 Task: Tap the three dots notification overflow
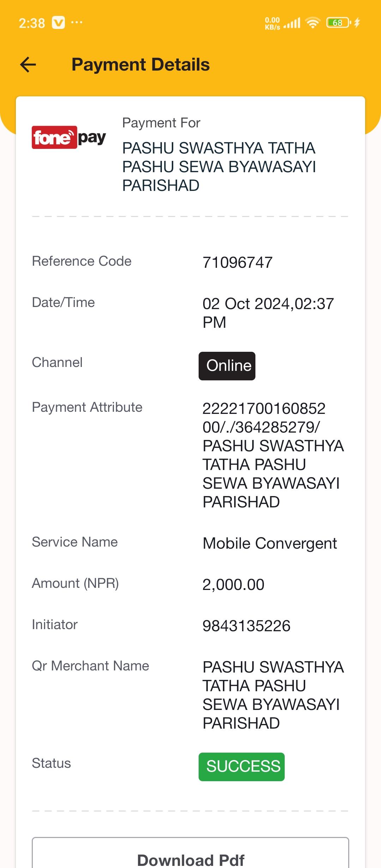pos(77,23)
